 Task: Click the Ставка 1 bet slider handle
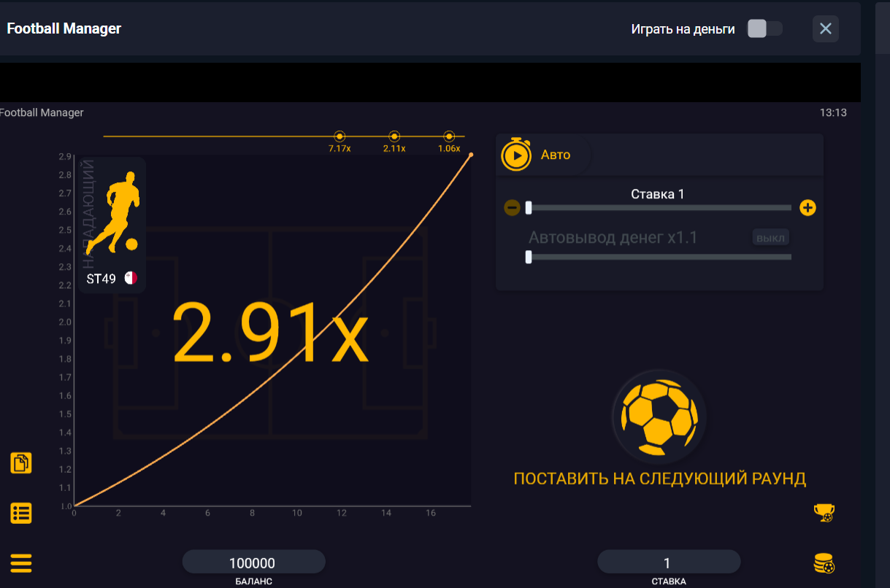click(x=529, y=208)
